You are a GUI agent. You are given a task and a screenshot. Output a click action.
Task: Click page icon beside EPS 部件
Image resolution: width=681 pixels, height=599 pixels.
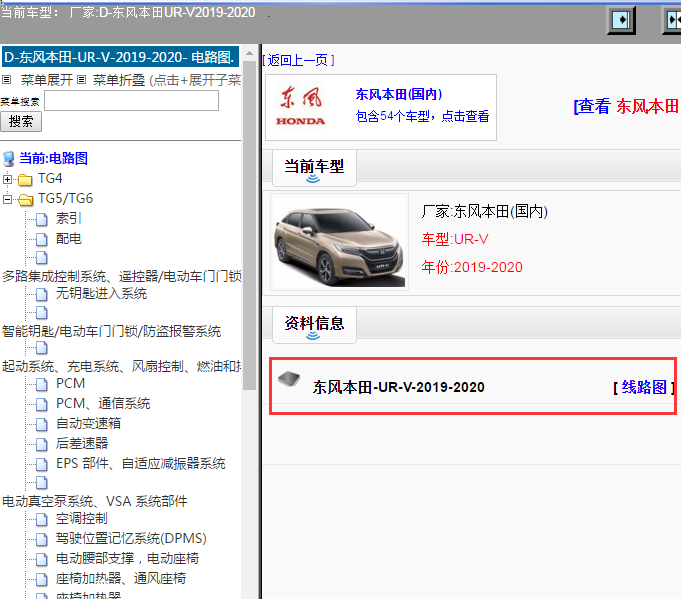[x=41, y=464]
